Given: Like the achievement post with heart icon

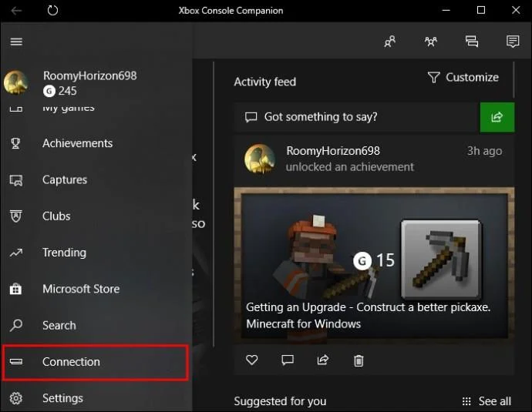Looking at the screenshot, I should click(x=252, y=360).
